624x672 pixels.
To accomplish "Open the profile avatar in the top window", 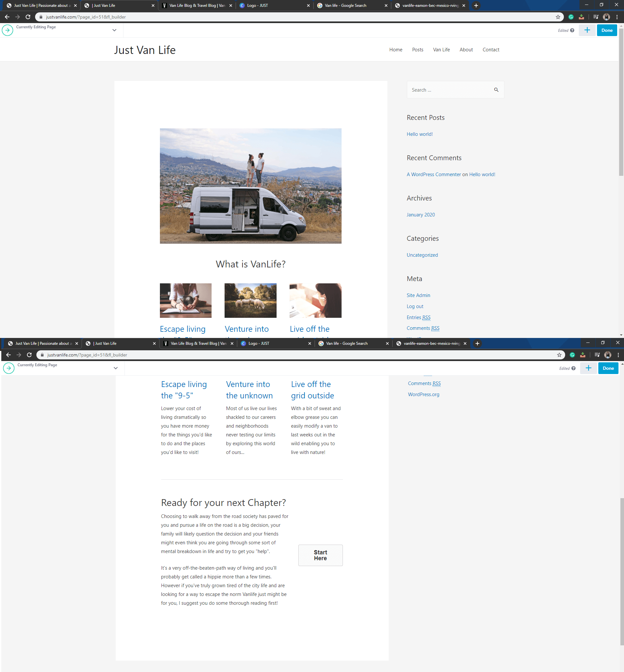I will pos(606,17).
